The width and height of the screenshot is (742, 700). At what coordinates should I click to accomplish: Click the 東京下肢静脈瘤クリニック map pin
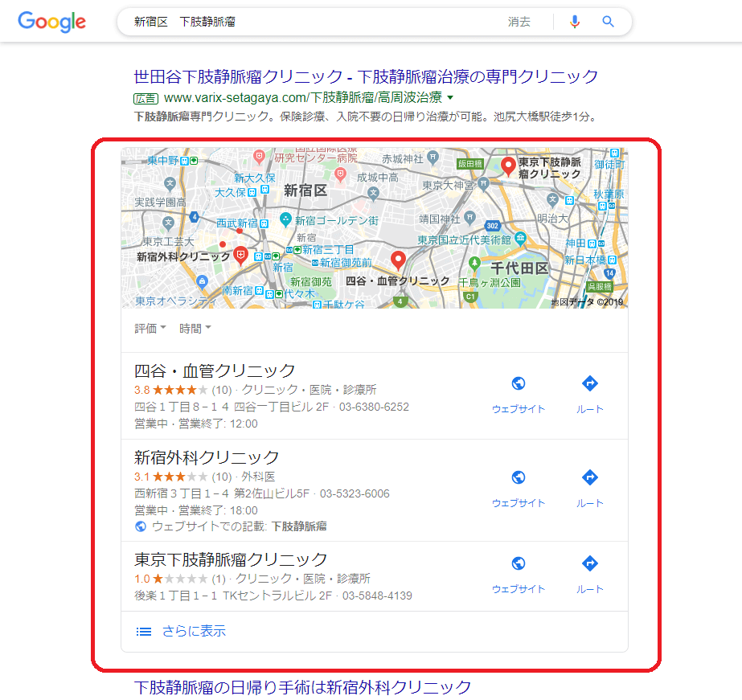(508, 166)
